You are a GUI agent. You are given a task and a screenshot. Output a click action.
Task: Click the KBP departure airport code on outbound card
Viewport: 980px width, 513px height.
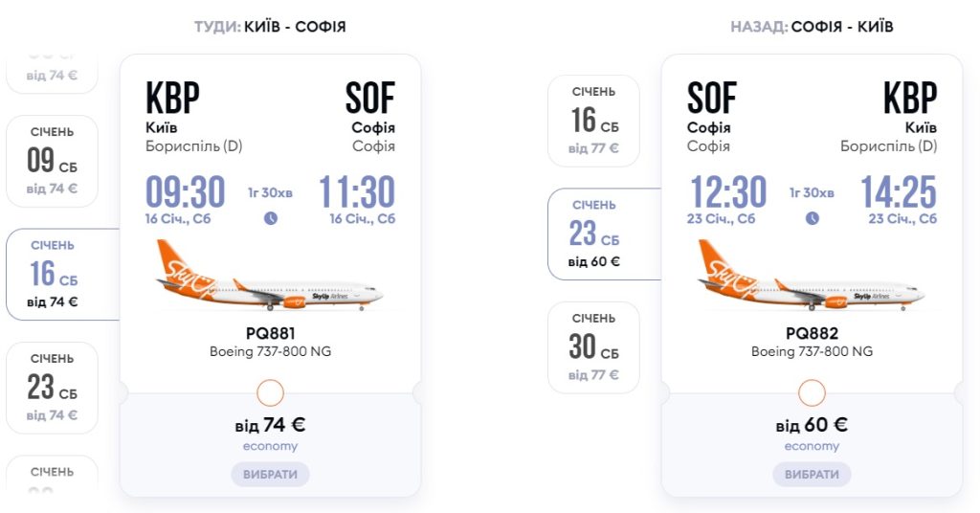pos(172,98)
